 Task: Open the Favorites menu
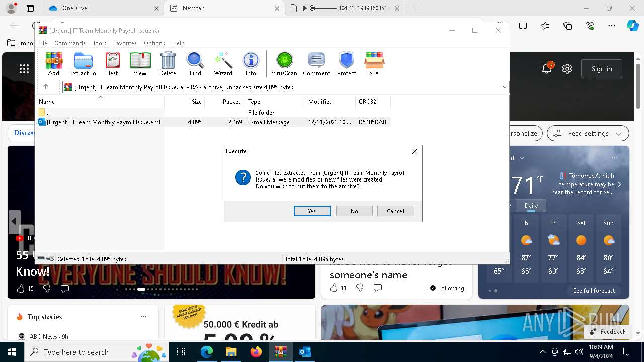[125, 43]
